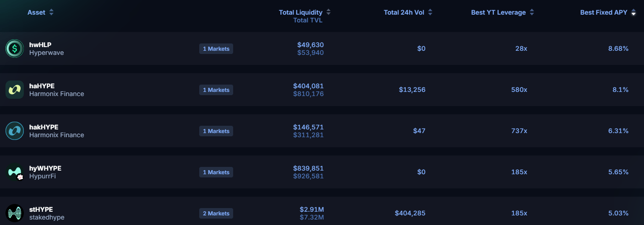
Task: Open the hakHYPE asset name link
Action: click(44, 127)
